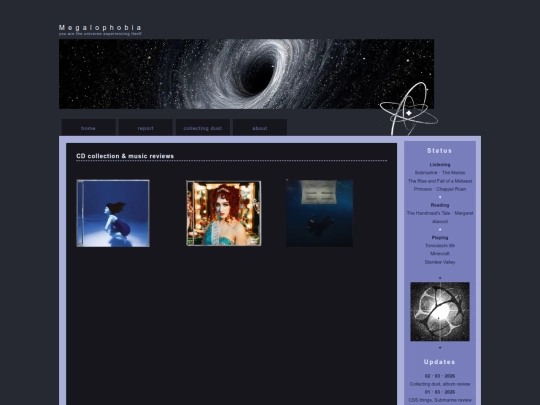Click the glowing sphere sidebar image
Viewport: 540px width, 405px height.
tap(440, 312)
